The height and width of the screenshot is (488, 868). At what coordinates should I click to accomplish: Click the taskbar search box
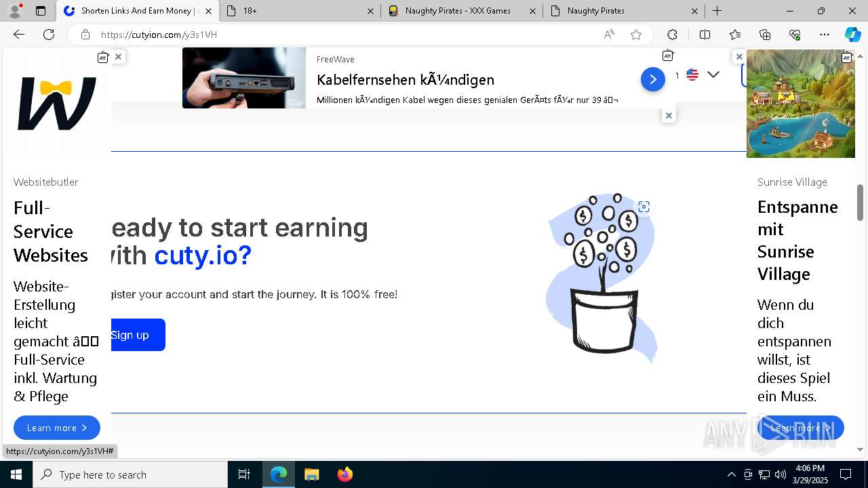pyautogui.click(x=130, y=474)
